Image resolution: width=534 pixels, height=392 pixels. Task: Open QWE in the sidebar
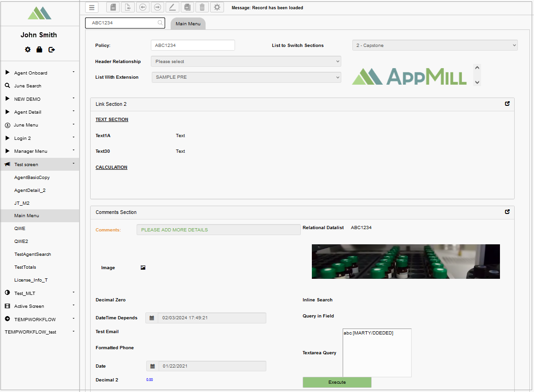coord(20,229)
